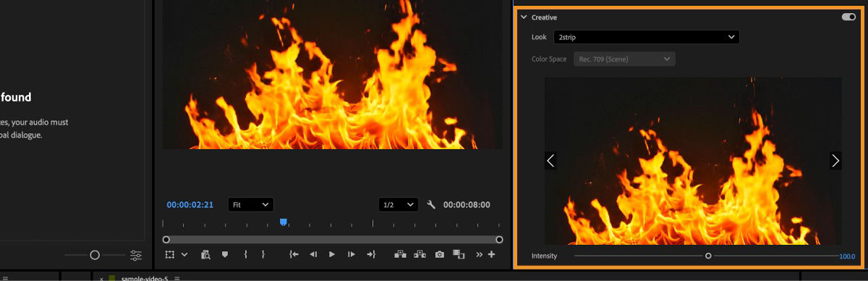Viewport: 868px width, 281px height.
Task: Click the current timecode 00:00:02:21
Action: (x=190, y=205)
